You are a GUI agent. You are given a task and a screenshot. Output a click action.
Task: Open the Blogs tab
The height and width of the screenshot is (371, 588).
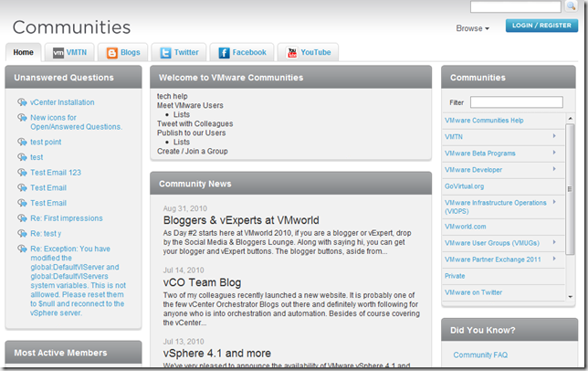click(123, 52)
